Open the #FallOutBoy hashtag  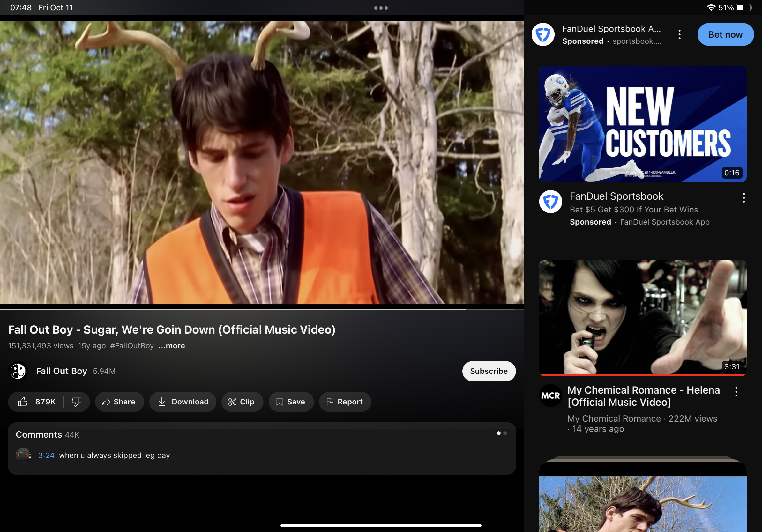point(132,346)
